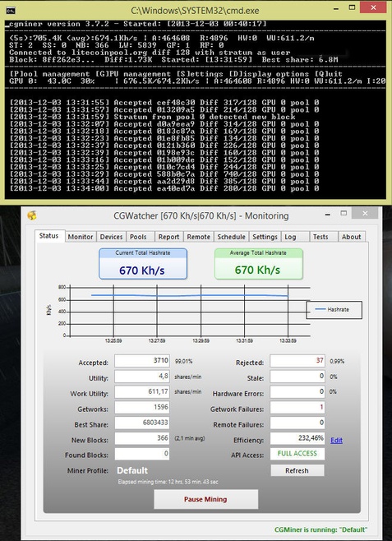Switch to the Status tab
392x541 pixels.
49,236
